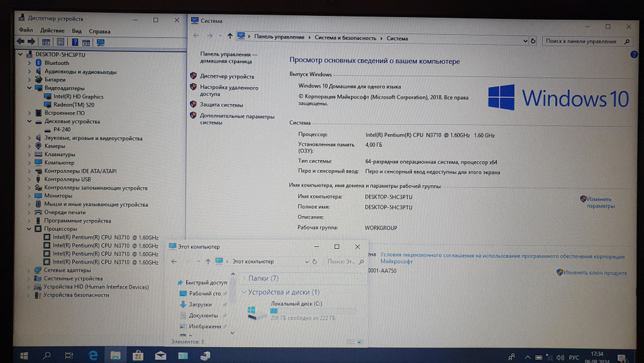The image size is (644, 363).
Task: Open Task View on taskbar
Action: (x=69, y=356)
